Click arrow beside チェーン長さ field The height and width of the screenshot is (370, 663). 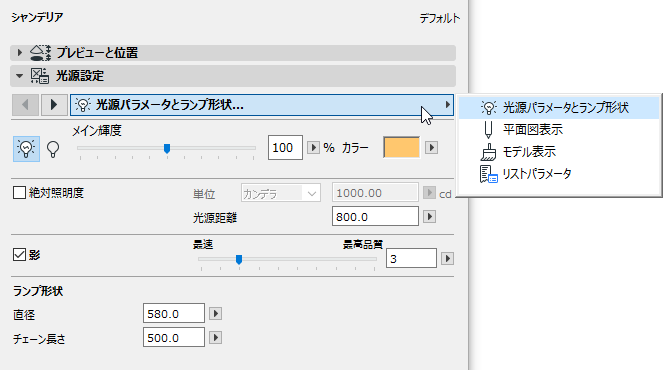point(215,337)
